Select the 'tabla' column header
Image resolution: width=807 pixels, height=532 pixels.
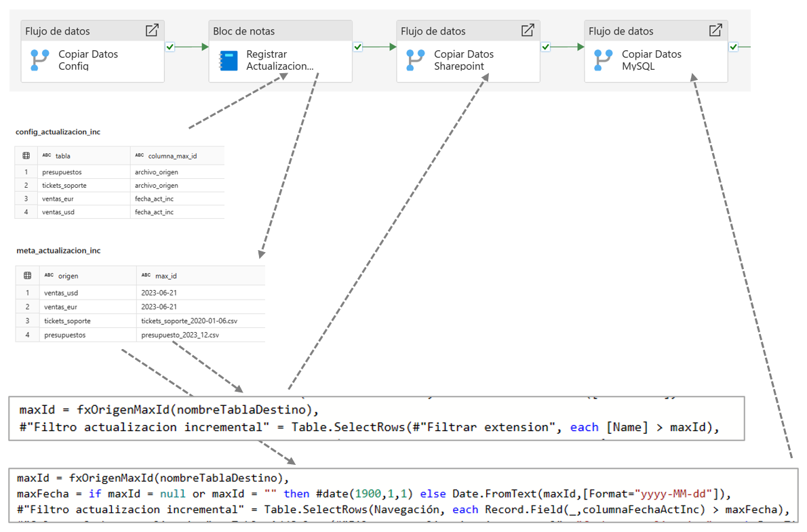pos(62,156)
